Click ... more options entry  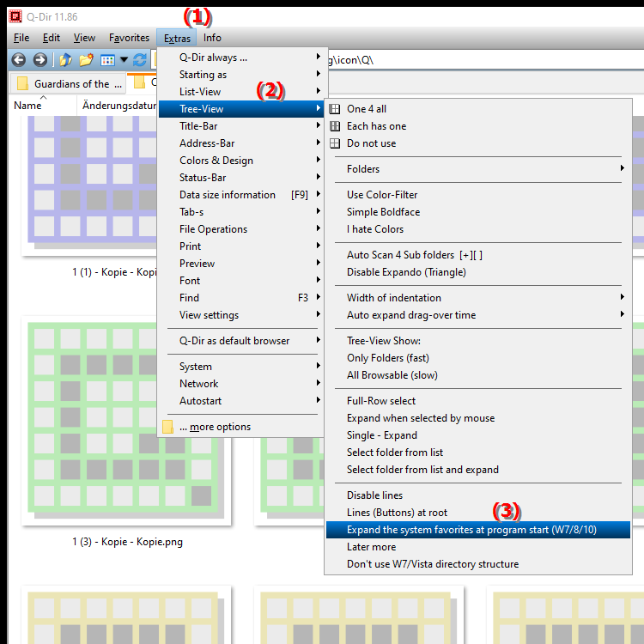click(241, 427)
